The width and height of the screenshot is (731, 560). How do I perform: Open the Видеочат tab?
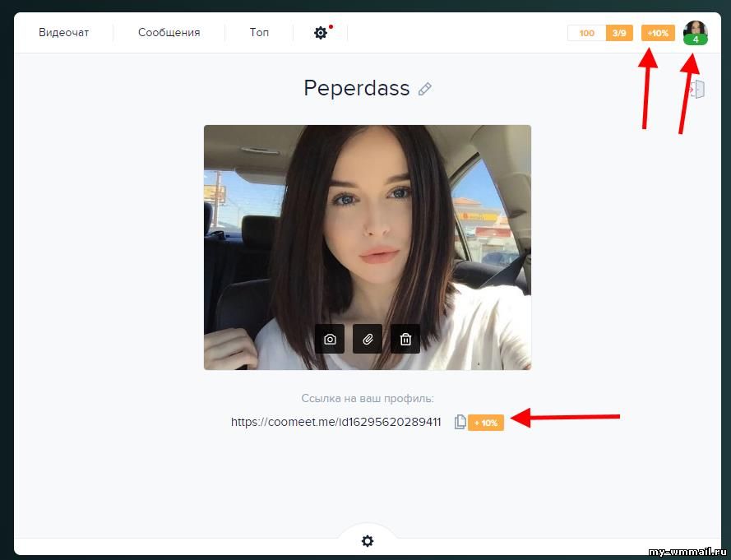(63, 33)
